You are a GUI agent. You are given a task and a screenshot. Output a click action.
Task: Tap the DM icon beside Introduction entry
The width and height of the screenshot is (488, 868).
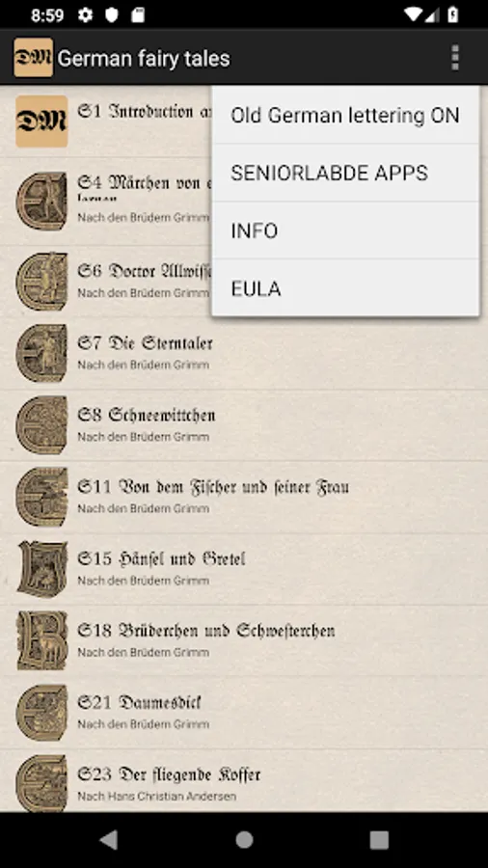41,122
